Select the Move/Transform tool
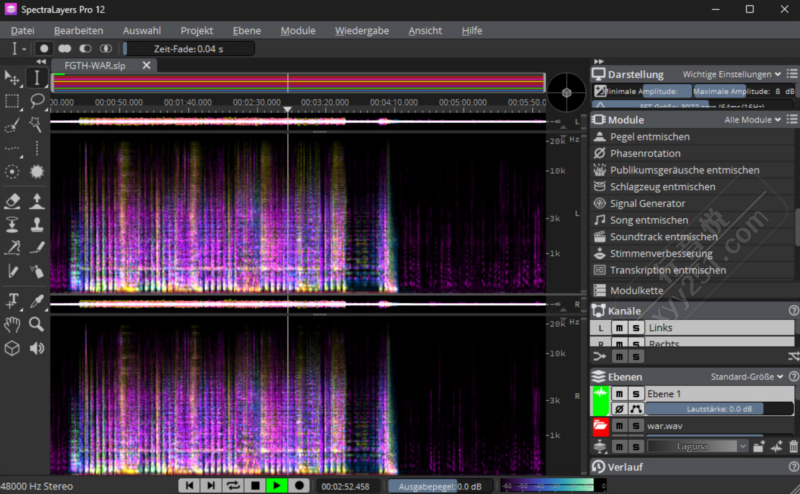The image size is (800, 494). tap(12, 78)
